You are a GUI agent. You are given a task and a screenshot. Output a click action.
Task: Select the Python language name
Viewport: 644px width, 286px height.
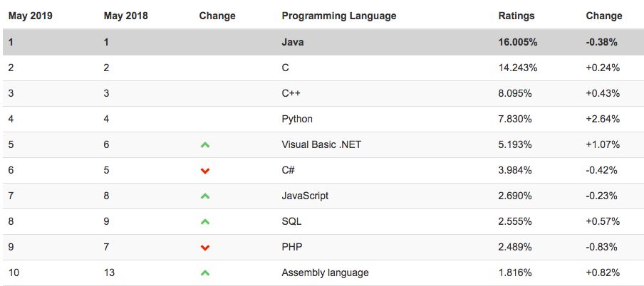(x=297, y=119)
